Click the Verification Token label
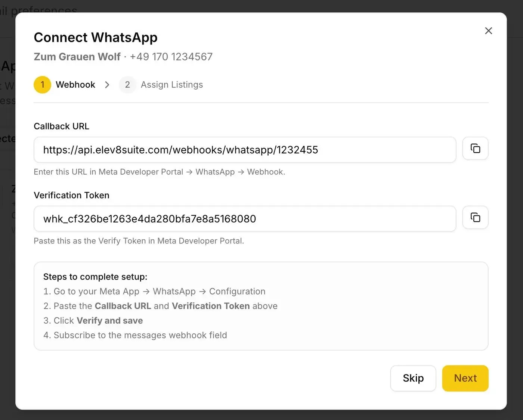 point(71,195)
